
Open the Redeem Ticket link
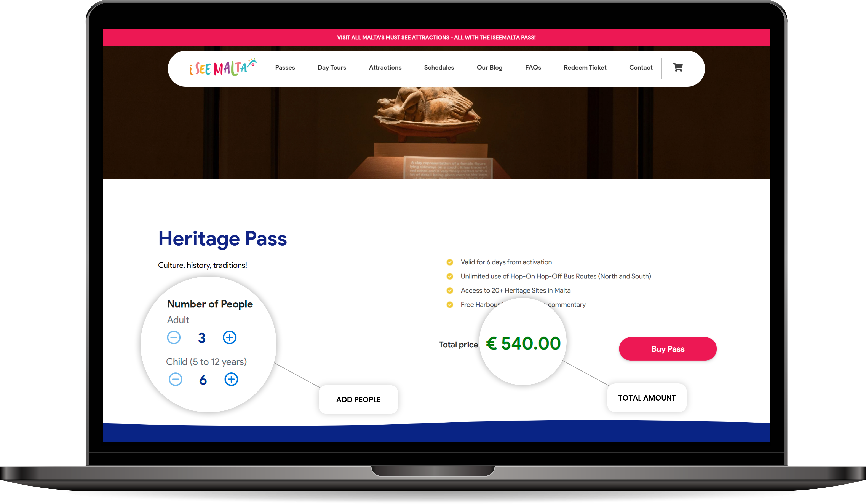tap(585, 68)
